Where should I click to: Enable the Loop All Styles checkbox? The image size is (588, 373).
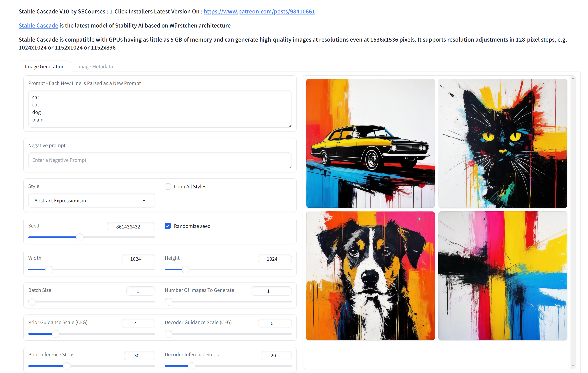coord(168,186)
